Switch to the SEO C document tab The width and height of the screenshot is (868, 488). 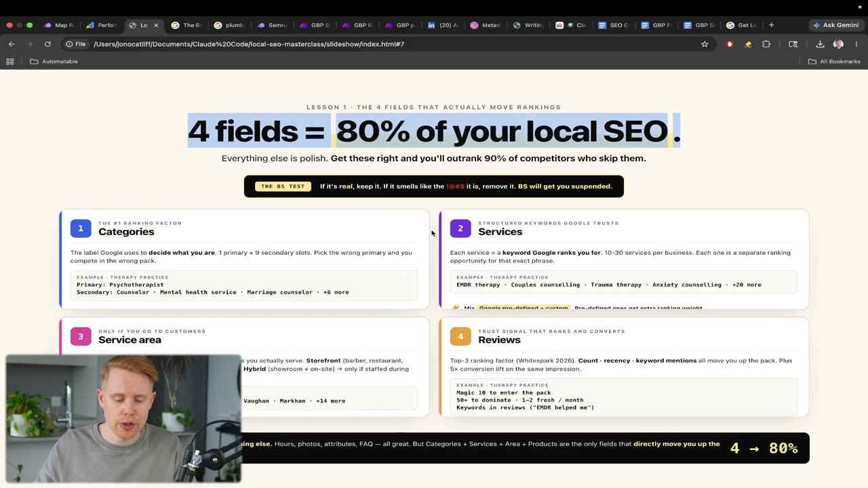coord(614,25)
